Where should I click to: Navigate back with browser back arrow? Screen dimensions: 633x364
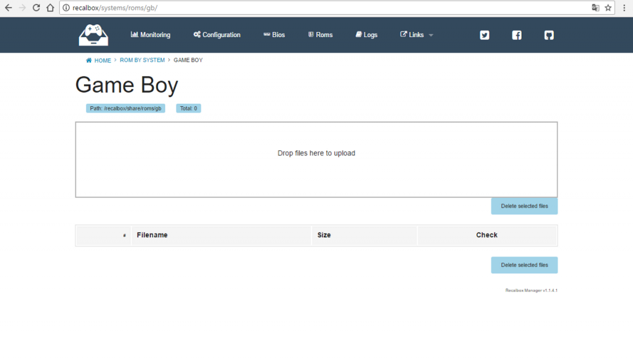pyautogui.click(x=8, y=7)
